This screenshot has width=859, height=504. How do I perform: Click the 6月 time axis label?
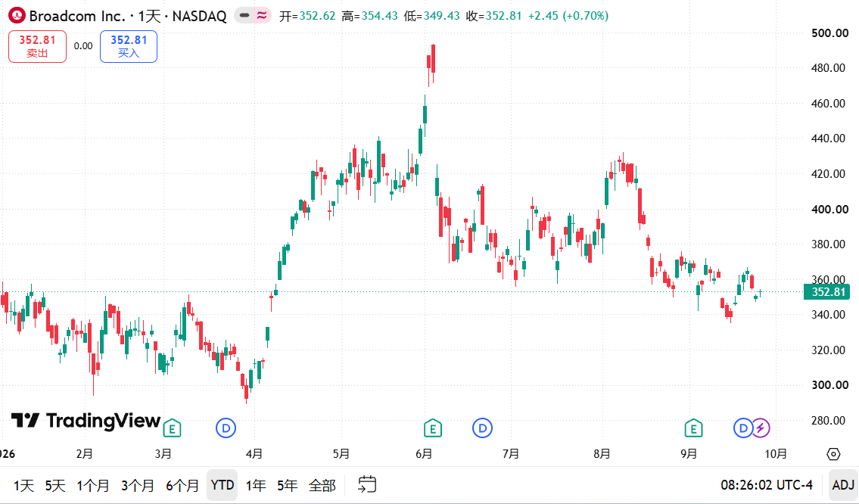click(x=424, y=454)
